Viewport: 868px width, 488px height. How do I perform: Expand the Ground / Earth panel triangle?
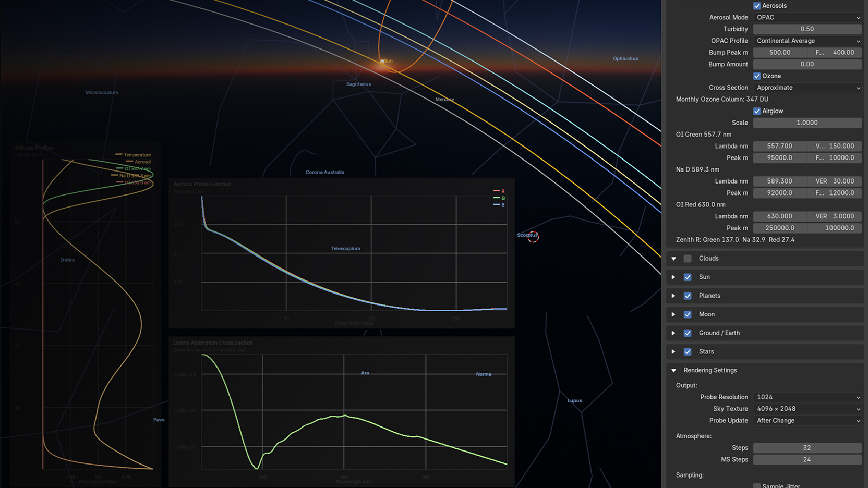[x=674, y=333]
